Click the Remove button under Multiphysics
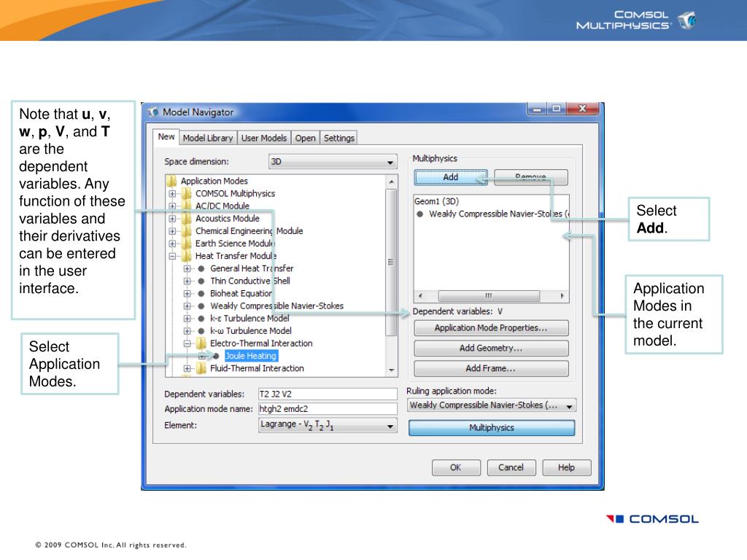 (x=531, y=177)
